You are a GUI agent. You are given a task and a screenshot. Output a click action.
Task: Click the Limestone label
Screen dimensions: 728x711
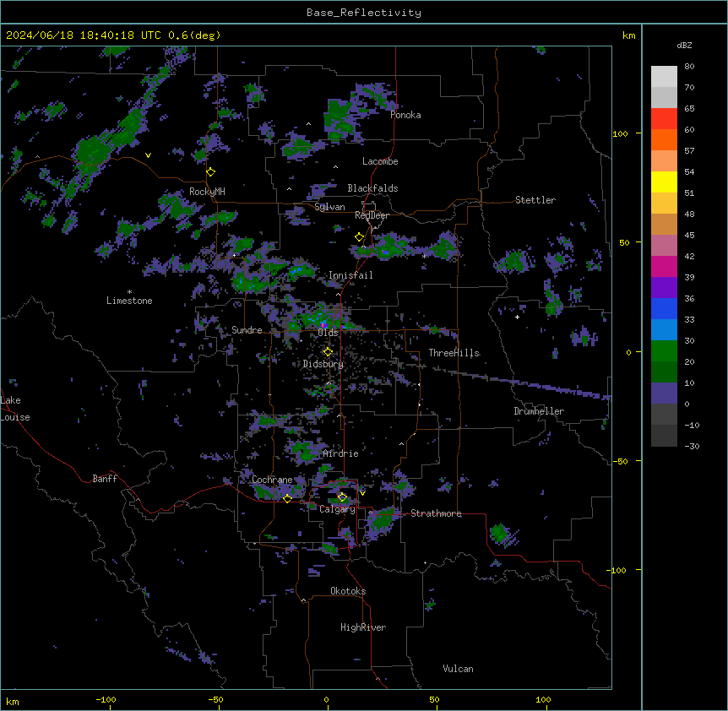coord(129,301)
